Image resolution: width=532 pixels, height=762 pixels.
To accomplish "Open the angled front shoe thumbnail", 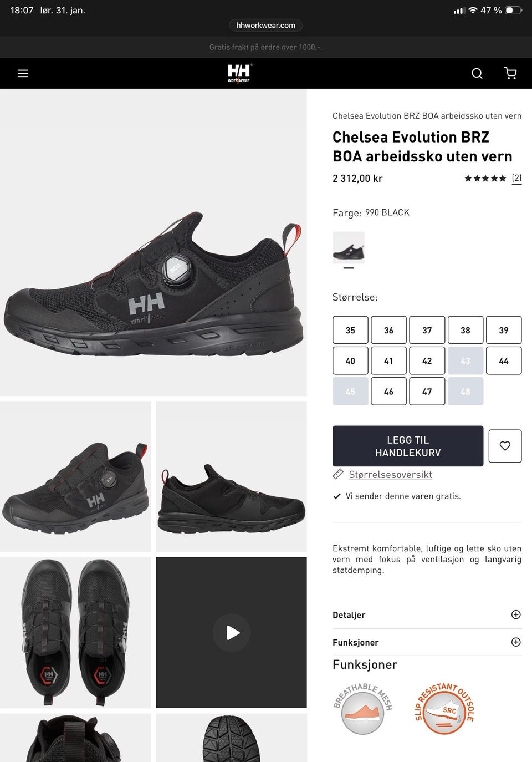I will [x=75, y=476].
